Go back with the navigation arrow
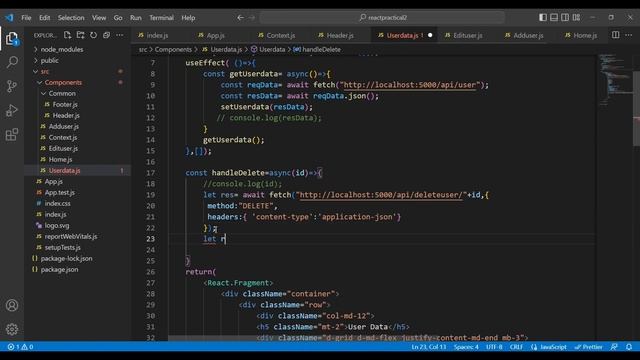 pyautogui.click(x=240, y=18)
